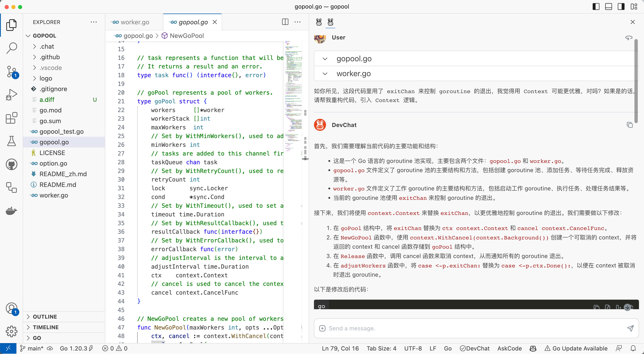The image size is (644, 354).
Task: Toggle the primary sidebar visibility
Action: 596,7
